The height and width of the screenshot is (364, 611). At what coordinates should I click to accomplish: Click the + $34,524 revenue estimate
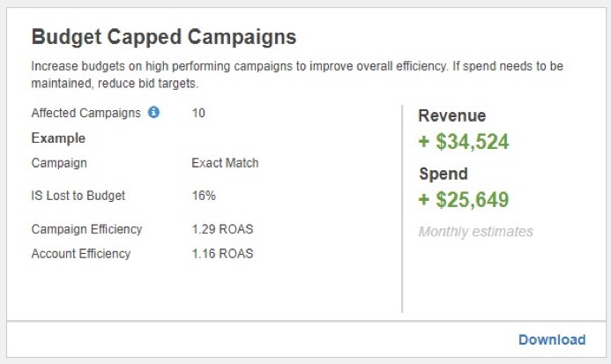coord(463,141)
